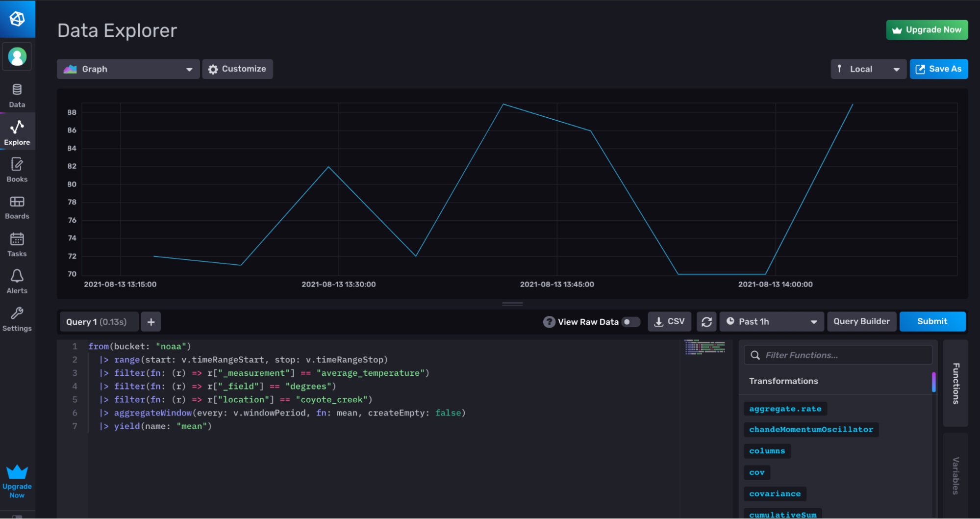Click the sidebar Upgrade Now crown
Image resolution: width=980 pixels, height=519 pixels.
click(17, 481)
